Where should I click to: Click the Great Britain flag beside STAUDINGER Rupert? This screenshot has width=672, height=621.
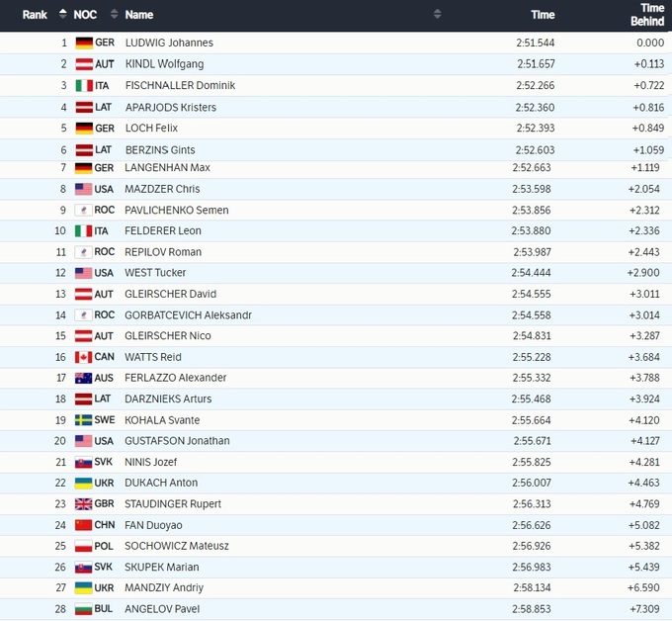click(84, 504)
